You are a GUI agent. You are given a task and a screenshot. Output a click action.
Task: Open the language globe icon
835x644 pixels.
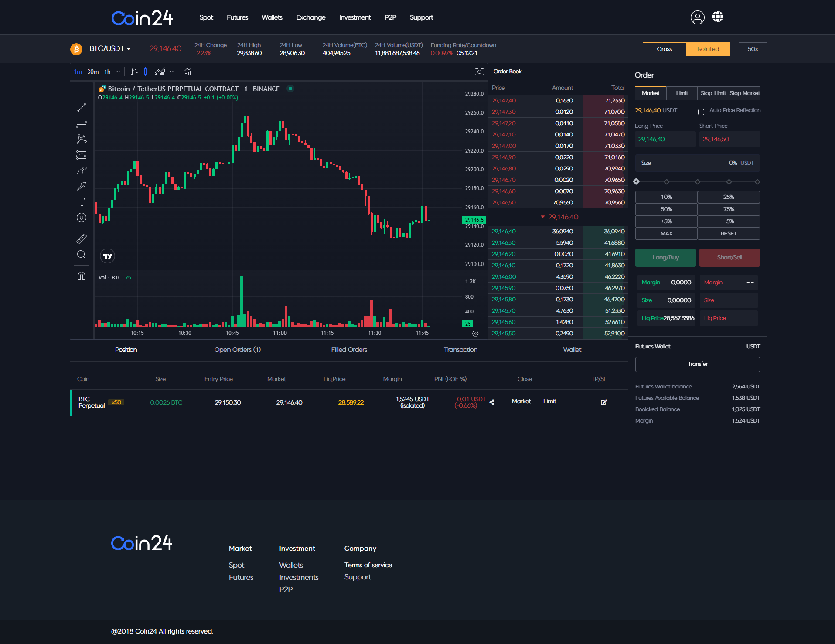718,17
